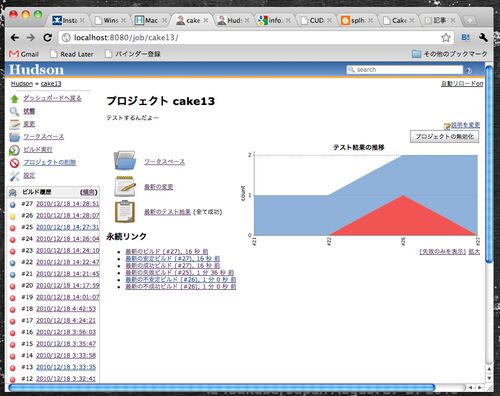Image resolution: width=500 pixels, height=396 pixels.
Task: Click the red delete project icon
Action: click(x=14, y=163)
